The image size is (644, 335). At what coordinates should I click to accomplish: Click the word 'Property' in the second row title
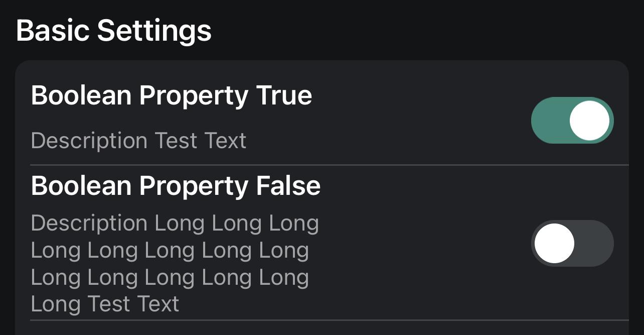point(194,187)
